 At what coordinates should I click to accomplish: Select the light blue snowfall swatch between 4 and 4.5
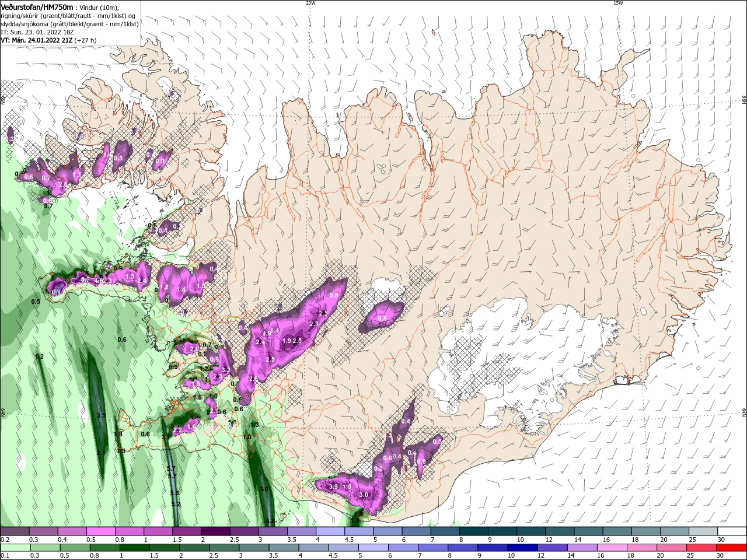point(329,531)
